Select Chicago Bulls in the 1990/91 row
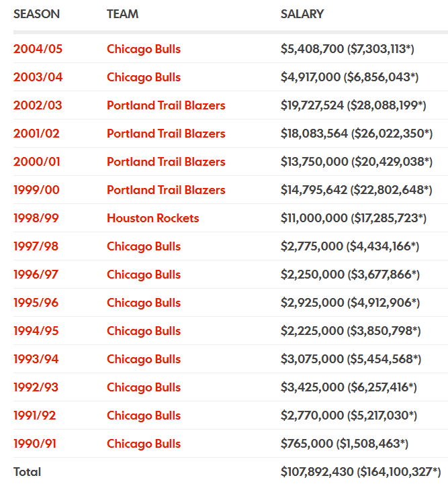 click(144, 444)
